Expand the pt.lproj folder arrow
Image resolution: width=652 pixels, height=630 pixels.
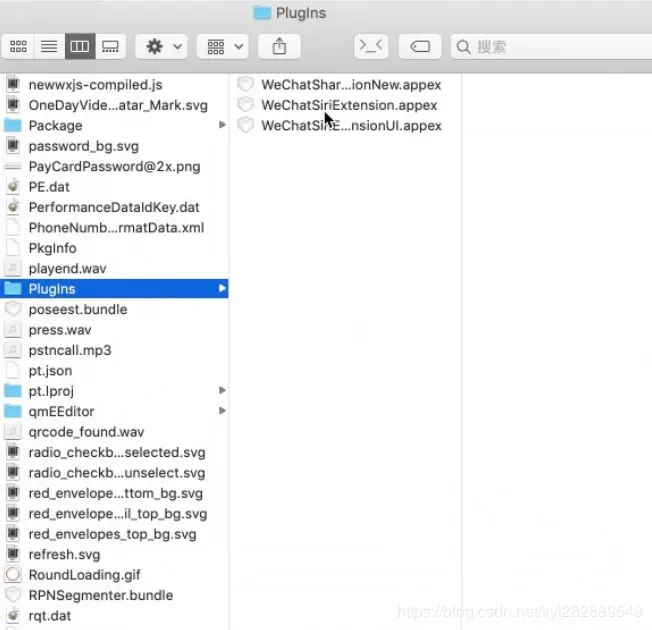click(222, 390)
